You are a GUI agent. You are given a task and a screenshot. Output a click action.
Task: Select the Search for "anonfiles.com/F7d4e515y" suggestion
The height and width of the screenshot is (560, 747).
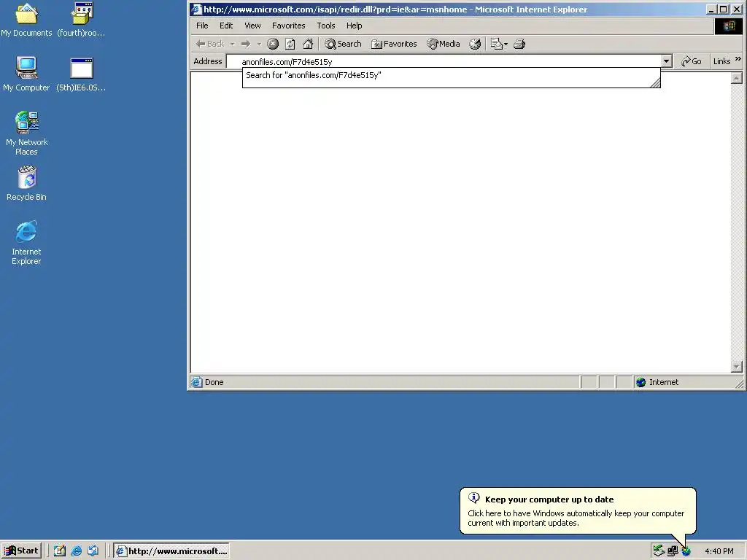[314, 75]
